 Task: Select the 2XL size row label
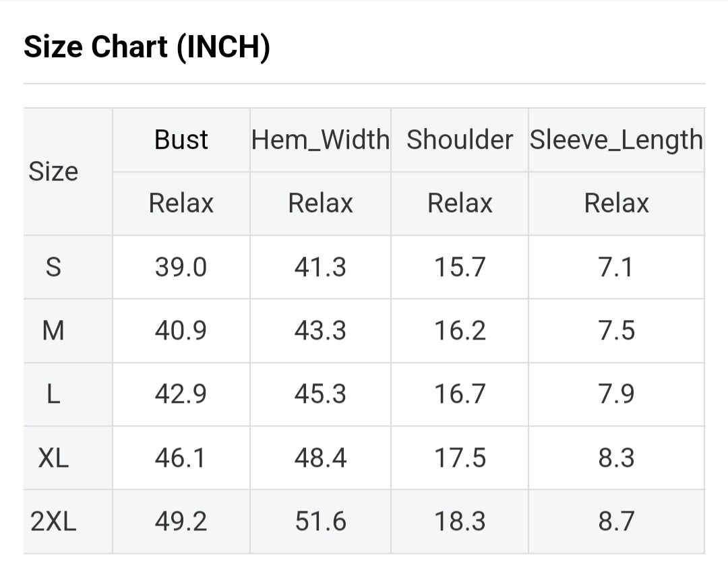click(x=53, y=522)
